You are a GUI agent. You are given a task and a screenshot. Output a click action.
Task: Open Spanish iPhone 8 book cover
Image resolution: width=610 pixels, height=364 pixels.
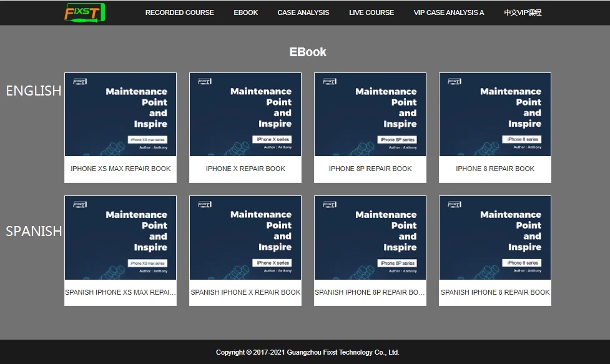(x=495, y=238)
